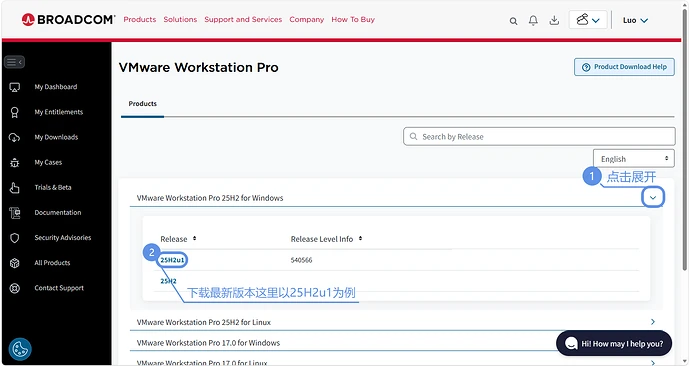Open the search magnifier icon in header
Image resolution: width=690 pixels, height=366 pixels.
click(x=513, y=21)
